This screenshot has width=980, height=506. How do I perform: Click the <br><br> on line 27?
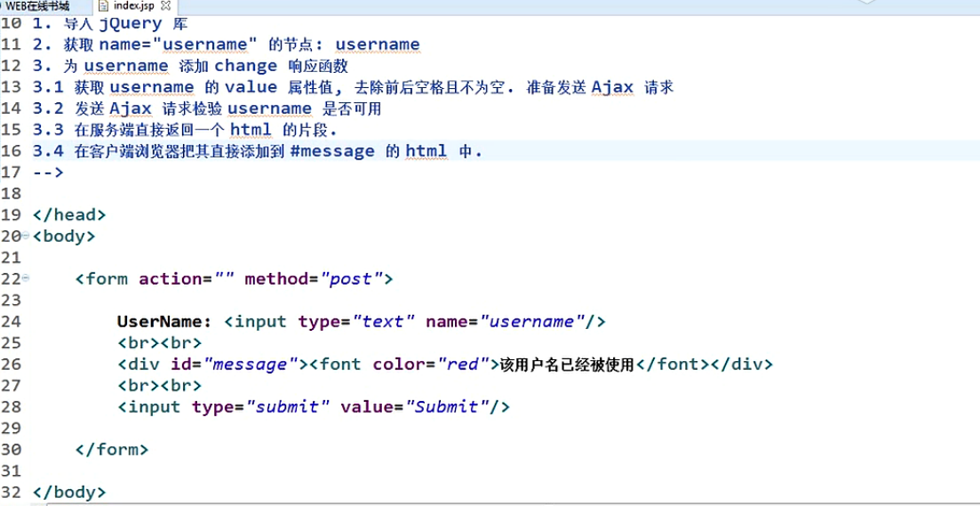coord(159,385)
